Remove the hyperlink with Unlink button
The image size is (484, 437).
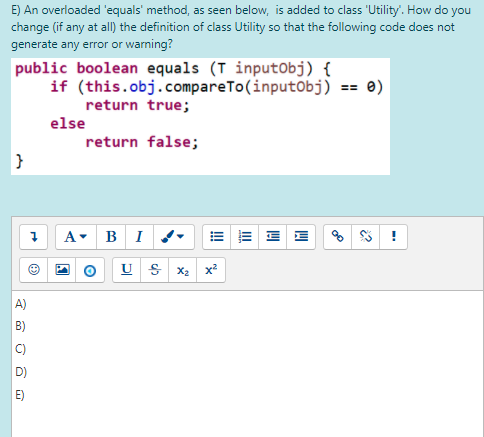pyautogui.click(x=365, y=237)
